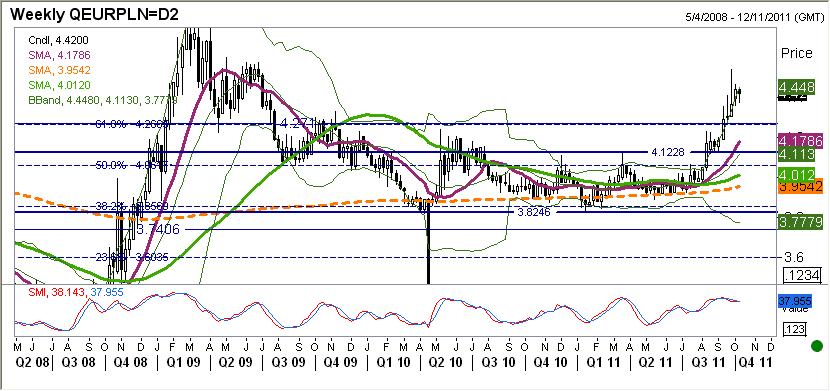Click the 3.8246 horizontal line label

click(534, 212)
